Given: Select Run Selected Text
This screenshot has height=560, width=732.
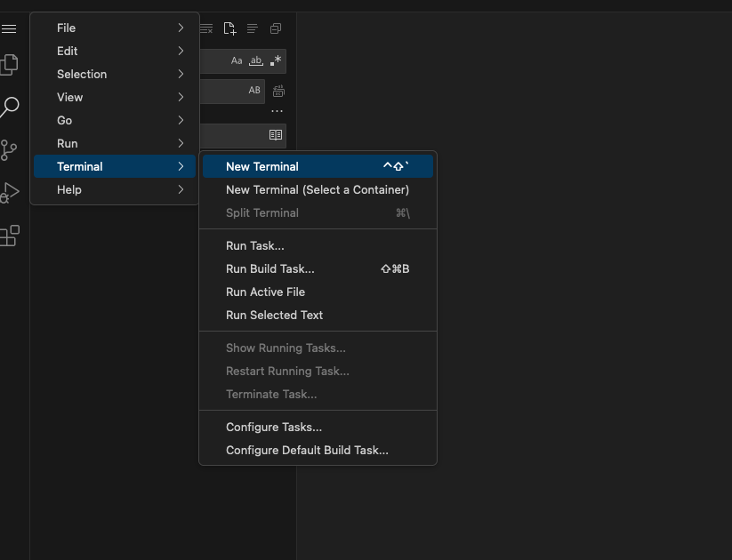Looking at the screenshot, I should pos(318,315).
